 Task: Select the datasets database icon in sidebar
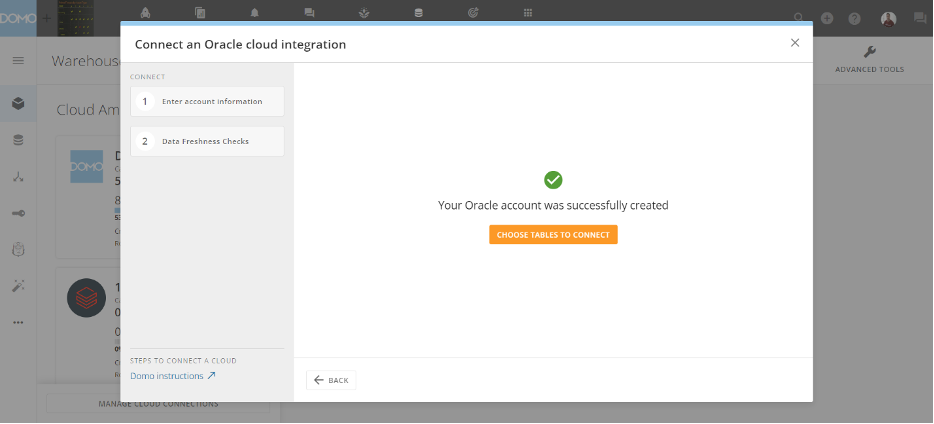point(18,141)
